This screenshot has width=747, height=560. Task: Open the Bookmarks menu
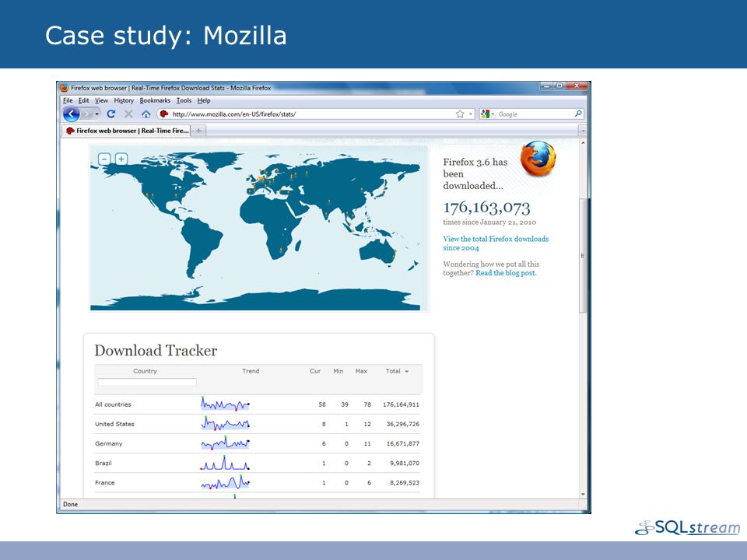[x=155, y=100]
